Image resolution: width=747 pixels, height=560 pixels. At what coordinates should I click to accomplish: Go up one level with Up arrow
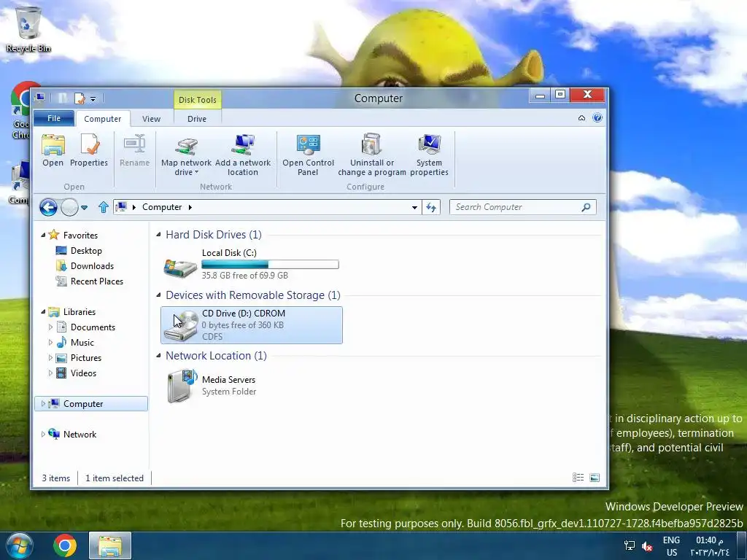pyautogui.click(x=104, y=207)
